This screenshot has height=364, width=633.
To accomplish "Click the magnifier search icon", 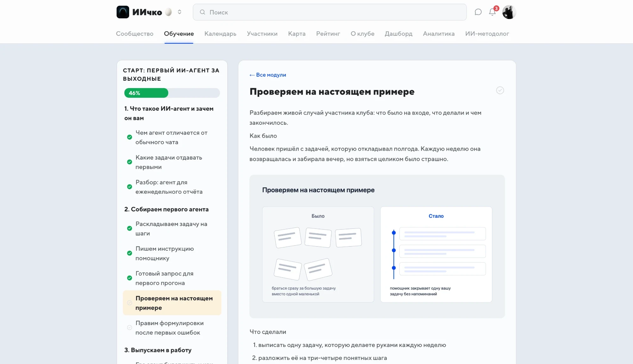I will click(x=203, y=12).
